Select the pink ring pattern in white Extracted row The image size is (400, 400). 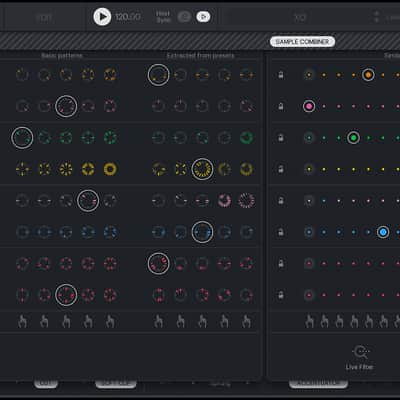(224, 201)
